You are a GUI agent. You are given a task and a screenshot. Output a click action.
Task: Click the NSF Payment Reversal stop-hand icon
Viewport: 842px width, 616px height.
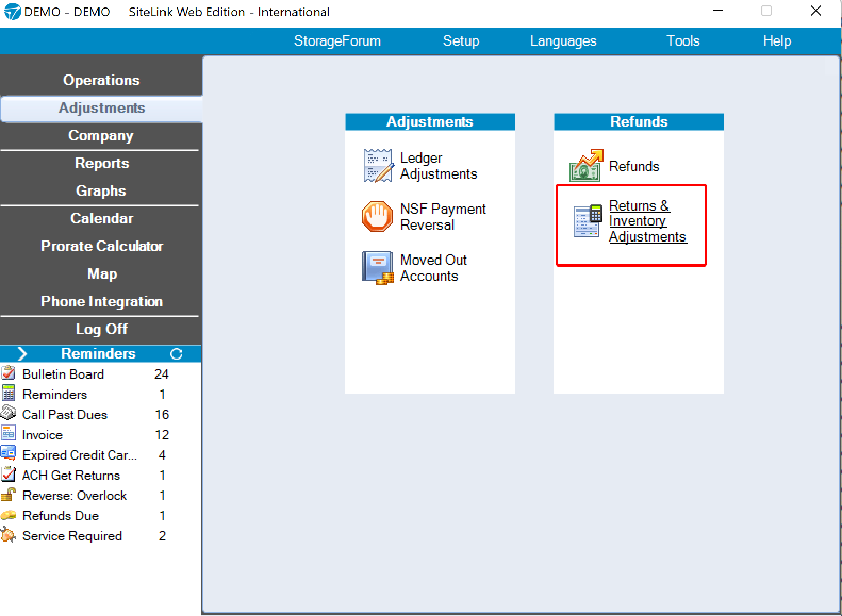coord(377,216)
